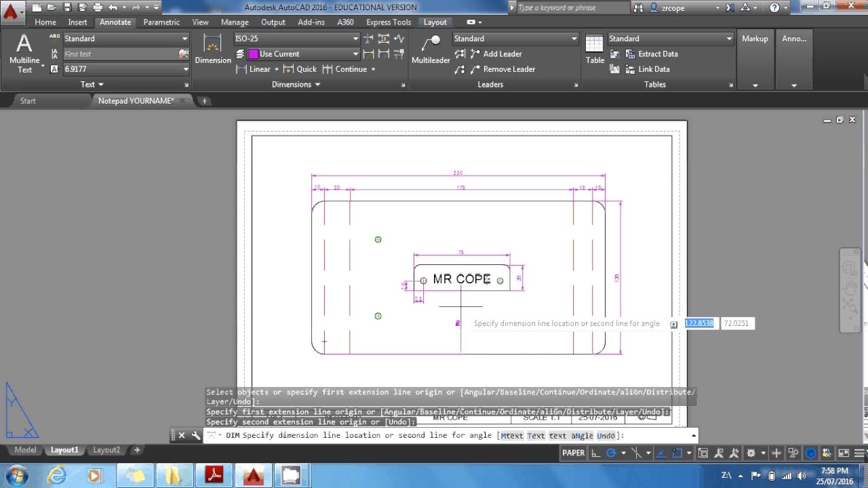
Task: Click the Add Leader button
Action: tap(495, 54)
